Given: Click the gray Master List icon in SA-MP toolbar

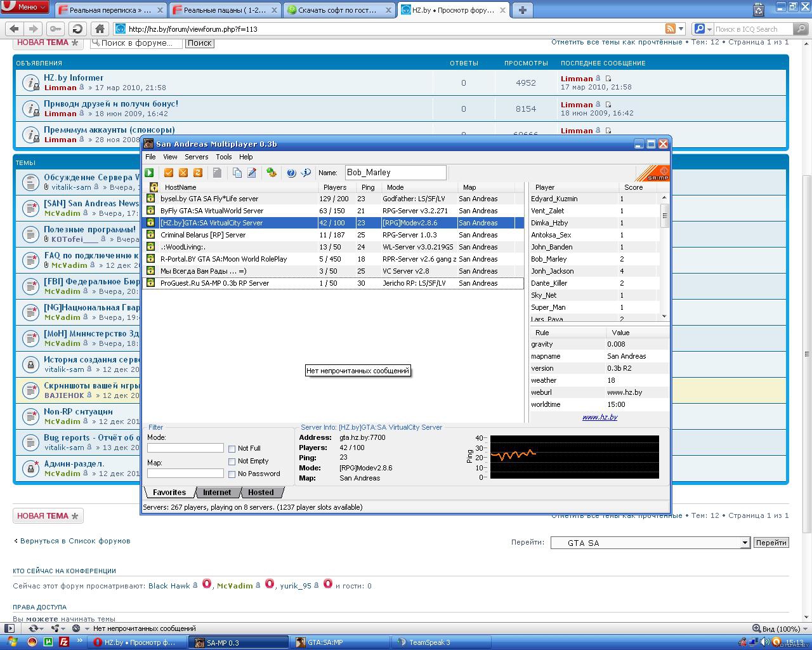Looking at the screenshot, I should [x=217, y=173].
